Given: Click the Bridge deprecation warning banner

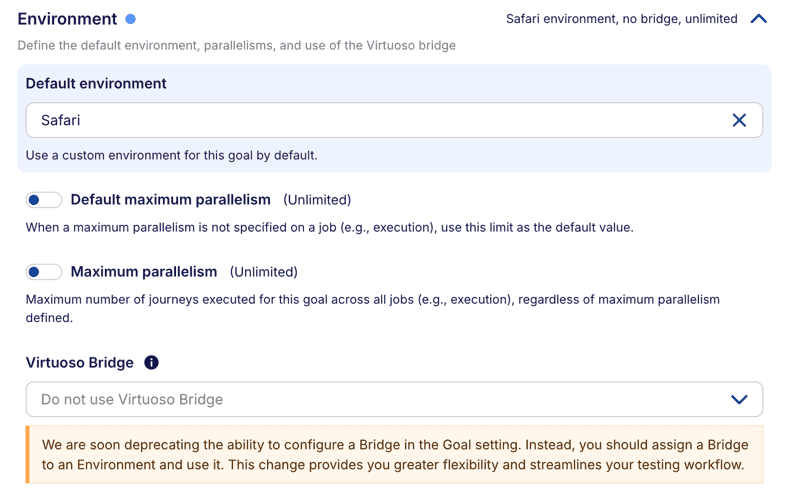Looking at the screenshot, I should tap(394, 455).
